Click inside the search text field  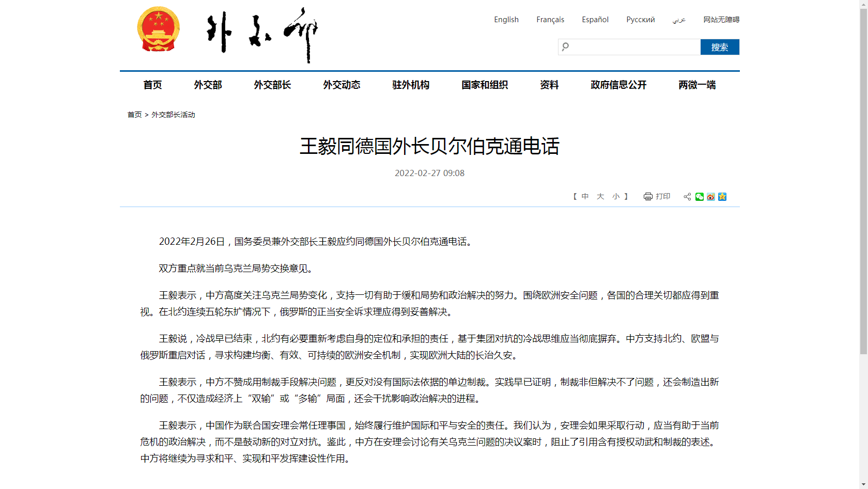pos(634,47)
